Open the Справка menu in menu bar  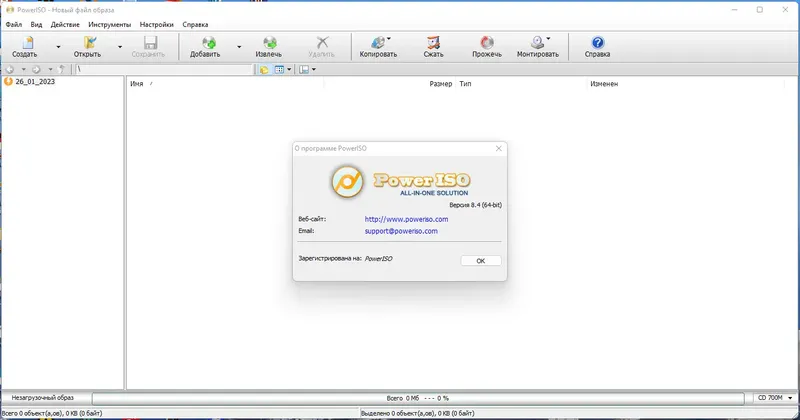tap(195, 24)
